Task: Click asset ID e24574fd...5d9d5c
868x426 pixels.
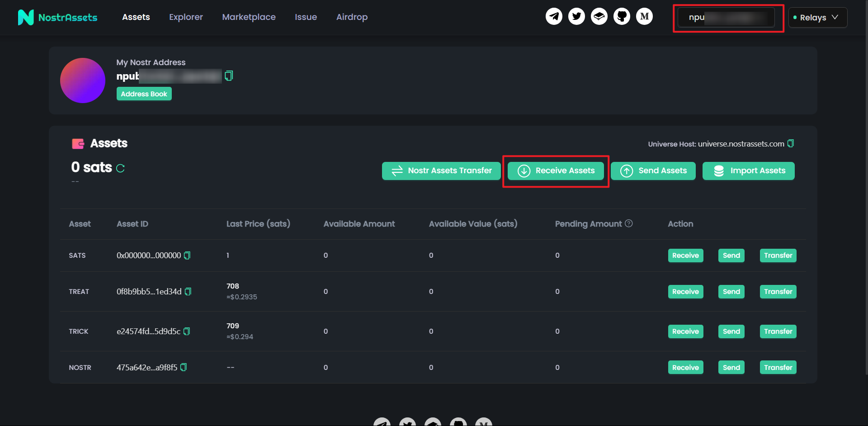Action: (149, 331)
